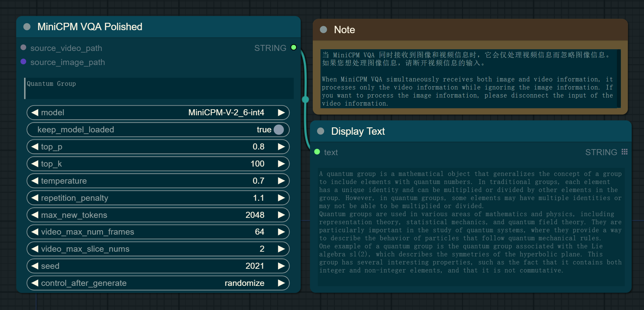Click the Quantum Group prompt text field
The image size is (644, 310).
click(159, 88)
